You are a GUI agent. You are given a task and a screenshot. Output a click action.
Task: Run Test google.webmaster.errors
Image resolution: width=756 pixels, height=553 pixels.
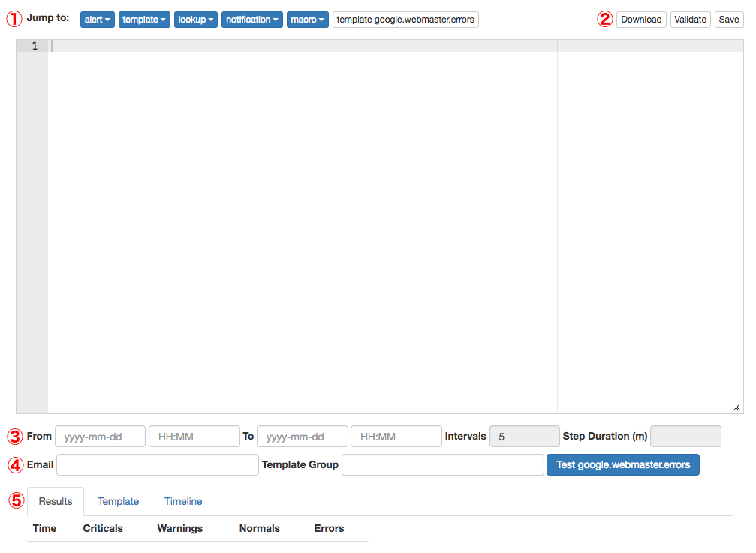click(x=623, y=464)
